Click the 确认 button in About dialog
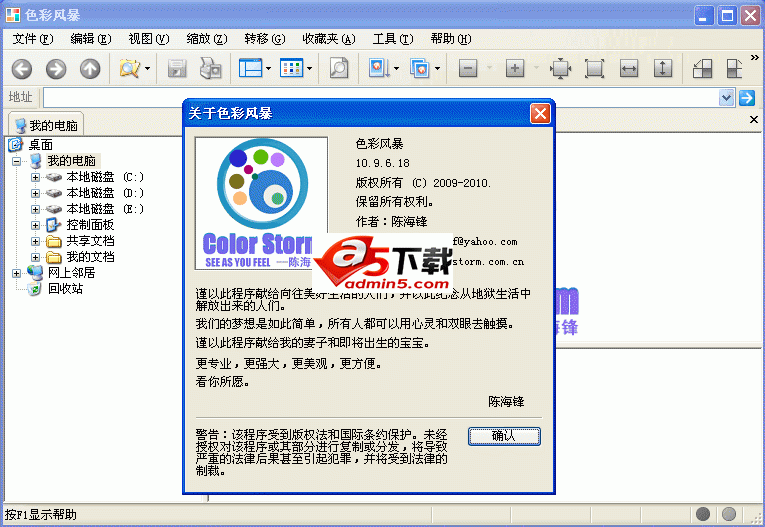This screenshot has width=765, height=527. coord(504,436)
